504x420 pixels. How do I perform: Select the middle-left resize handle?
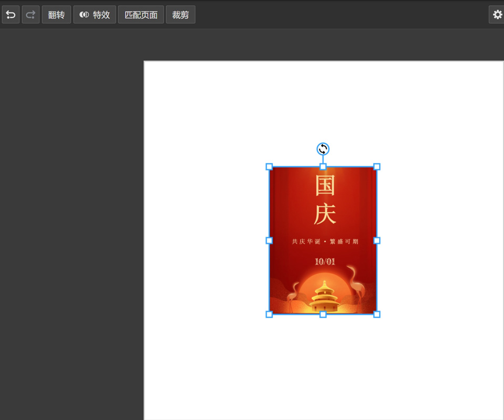pos(270,240)
